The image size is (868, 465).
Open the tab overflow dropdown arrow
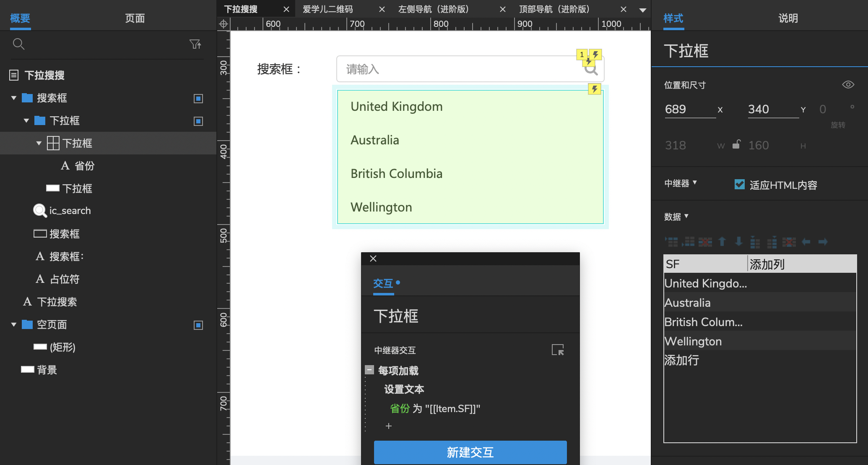642,10
